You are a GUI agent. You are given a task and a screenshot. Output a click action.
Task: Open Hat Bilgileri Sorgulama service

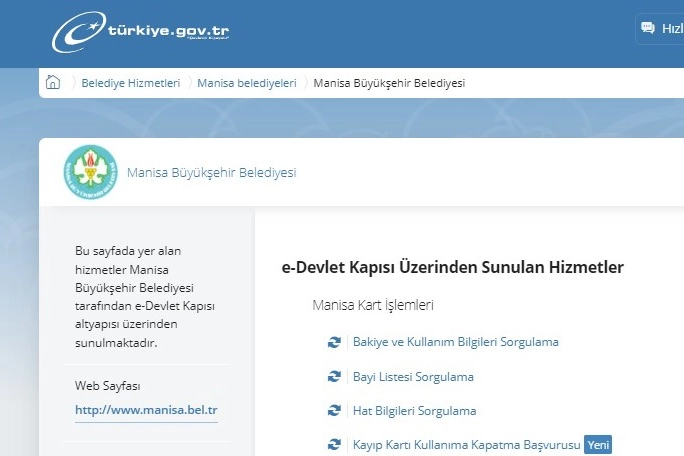point(414,411)
